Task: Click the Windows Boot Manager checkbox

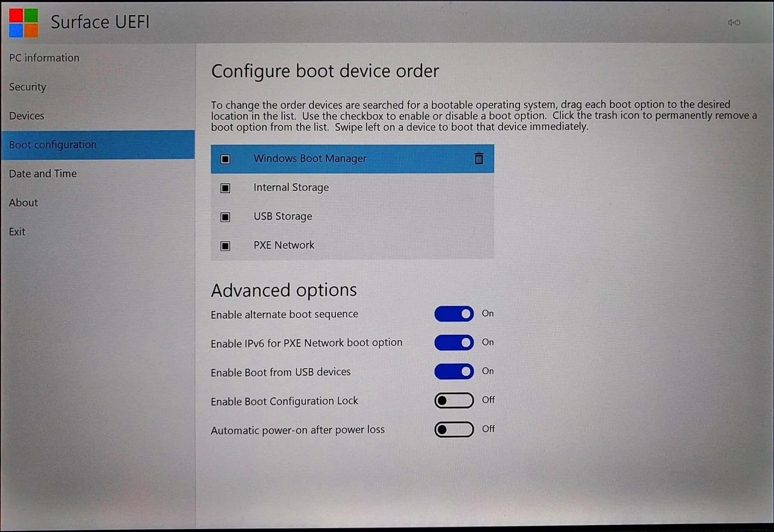Action: 226,158
